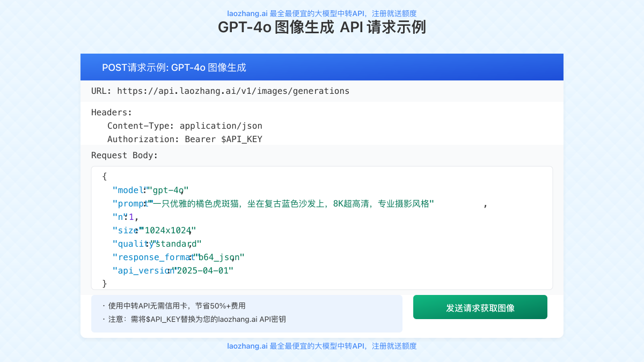Image resolution: width=644 pixels, height=362 pixels.
Task: Click the page title GPT-4o 图像生成 API 请求示例
Action: click(322, 27)
